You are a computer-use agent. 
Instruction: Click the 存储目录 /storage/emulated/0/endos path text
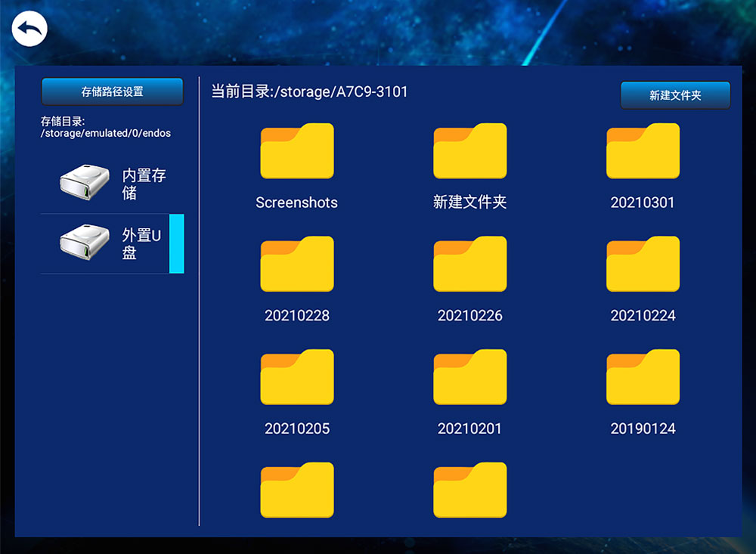coord(106,128)
